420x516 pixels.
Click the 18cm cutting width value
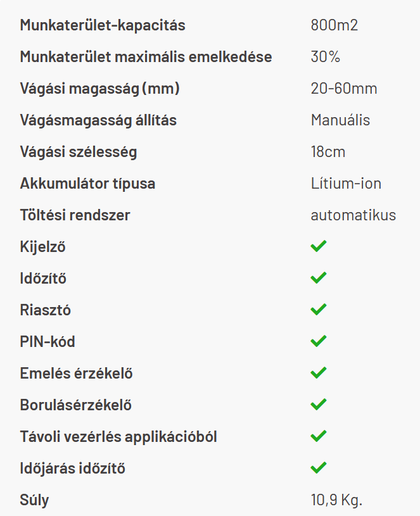[328, 152]
